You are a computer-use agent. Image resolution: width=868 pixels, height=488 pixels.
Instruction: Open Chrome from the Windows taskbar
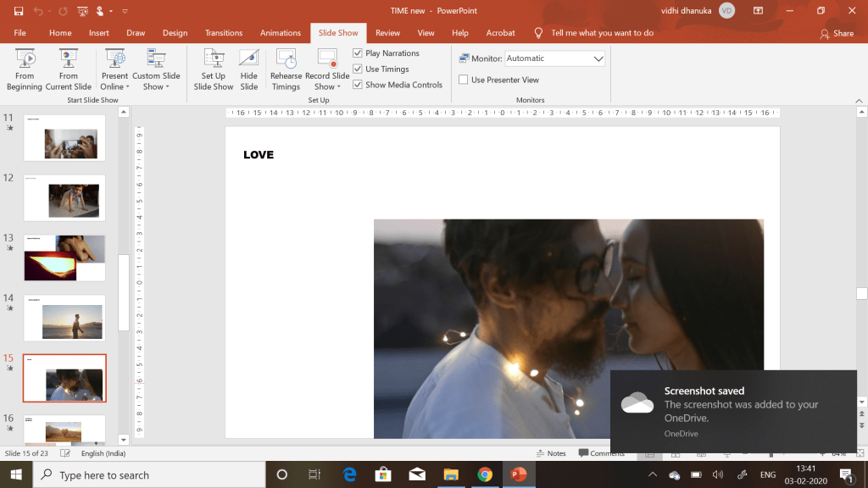point(484,474)
